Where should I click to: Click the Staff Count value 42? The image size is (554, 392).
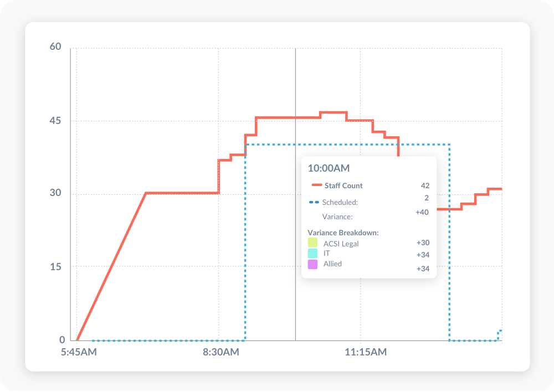point(424,186)
